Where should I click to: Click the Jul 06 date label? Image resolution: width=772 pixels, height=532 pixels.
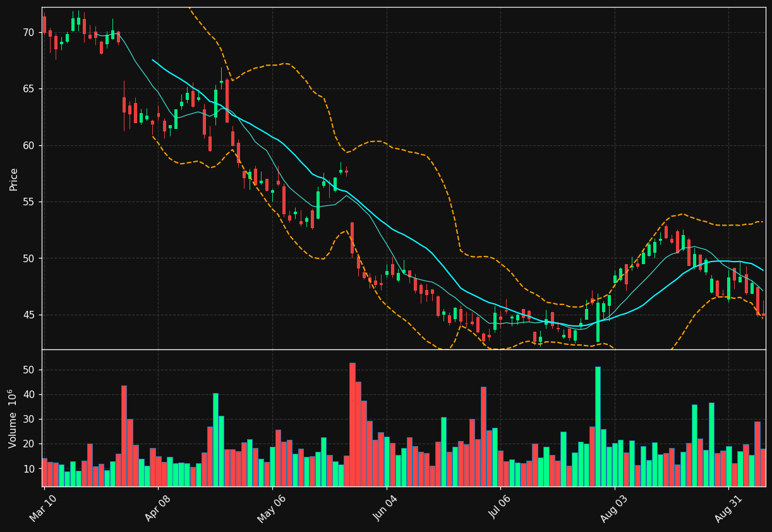pos(500,508)
